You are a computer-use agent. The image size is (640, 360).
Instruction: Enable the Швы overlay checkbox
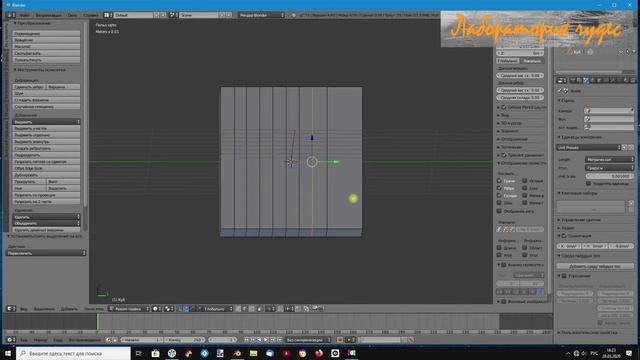pos(499,203)
